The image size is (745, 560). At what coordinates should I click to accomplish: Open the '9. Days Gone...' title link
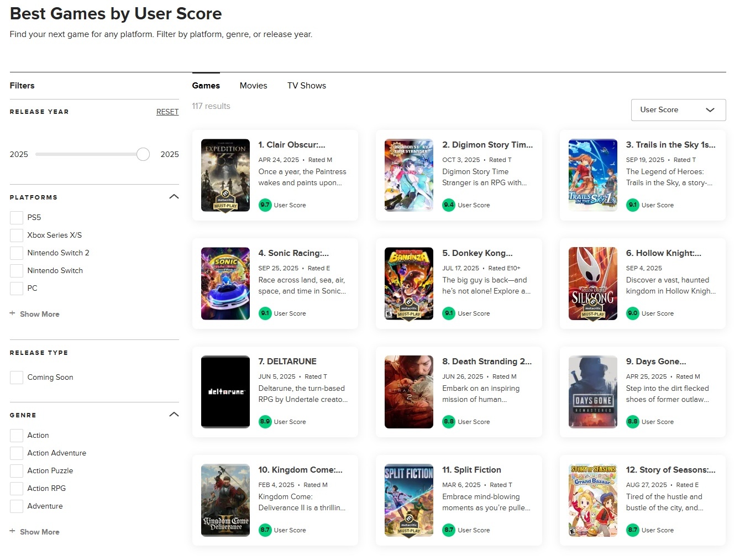pos(656,362)
